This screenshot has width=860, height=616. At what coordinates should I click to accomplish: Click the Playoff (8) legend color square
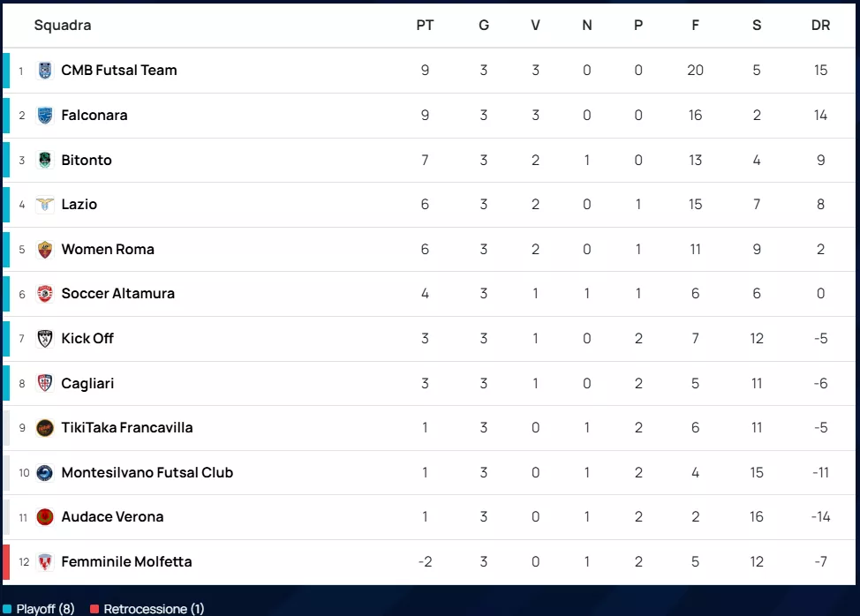[x=8, y=609]
